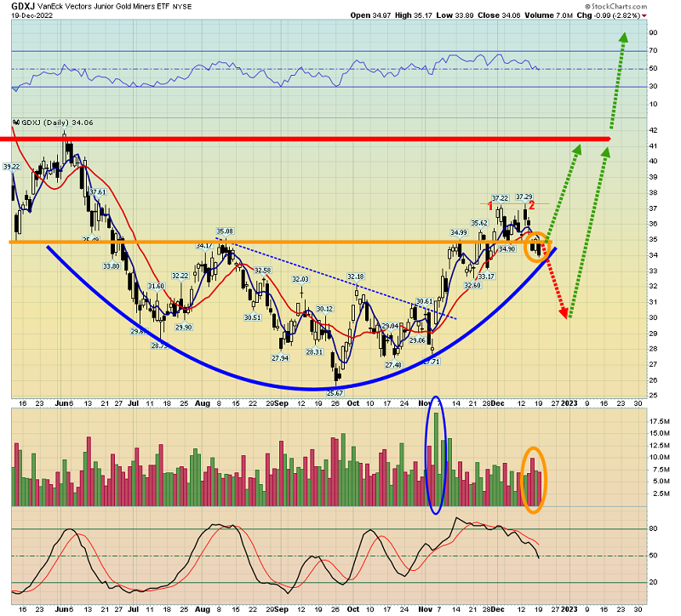Select the Low 33.89 value
This screenshot has width=681, height=616.
click(x=455, y=15)
